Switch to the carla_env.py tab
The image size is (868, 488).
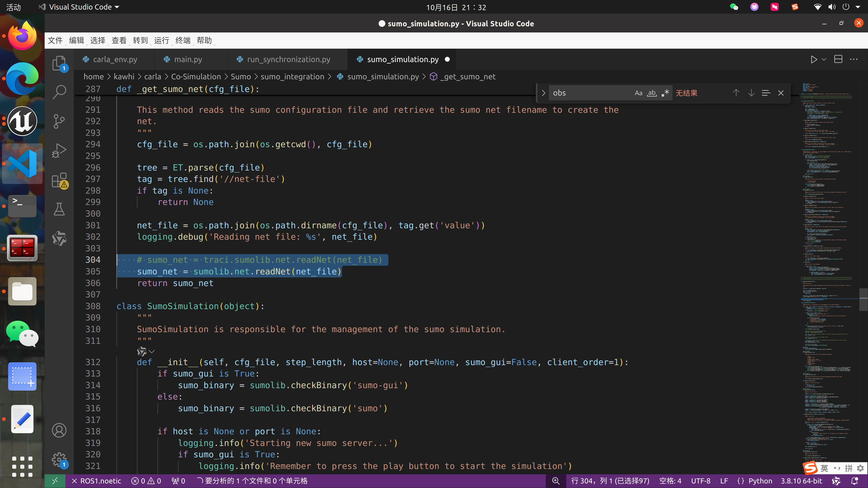(115, 59)
